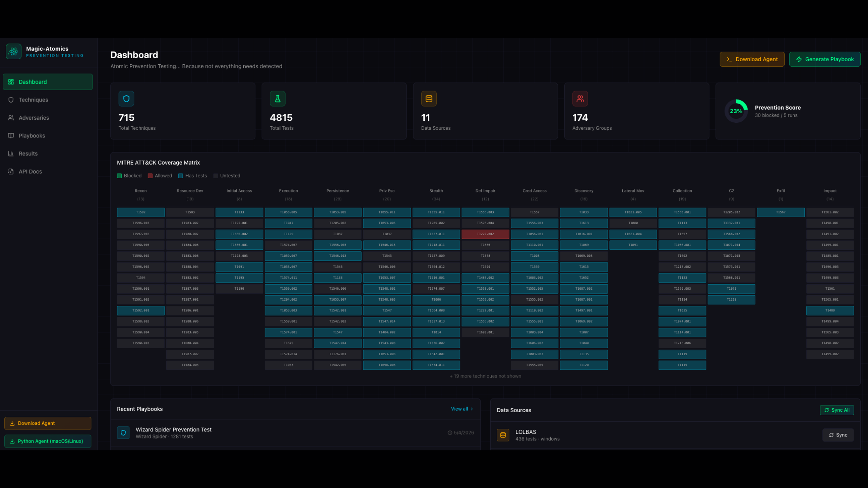Select the T1613 cell under Discovery

tap(584, 223)
